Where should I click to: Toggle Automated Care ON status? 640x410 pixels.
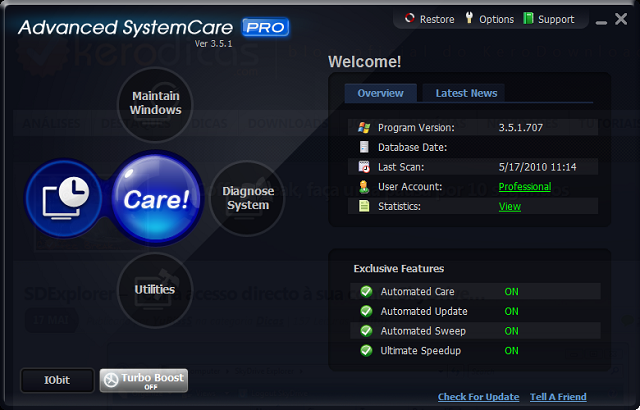511,292
